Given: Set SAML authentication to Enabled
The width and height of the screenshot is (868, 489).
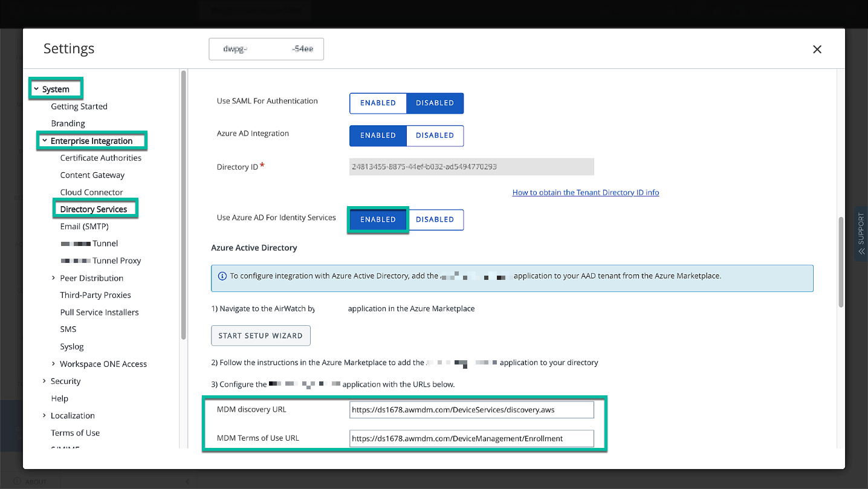Looking at the screenshot, I should [x=378, y=103].
